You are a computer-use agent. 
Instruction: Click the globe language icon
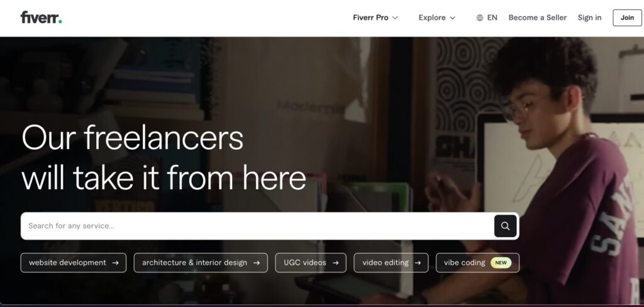pyautogui.click(x=480, y=18)
